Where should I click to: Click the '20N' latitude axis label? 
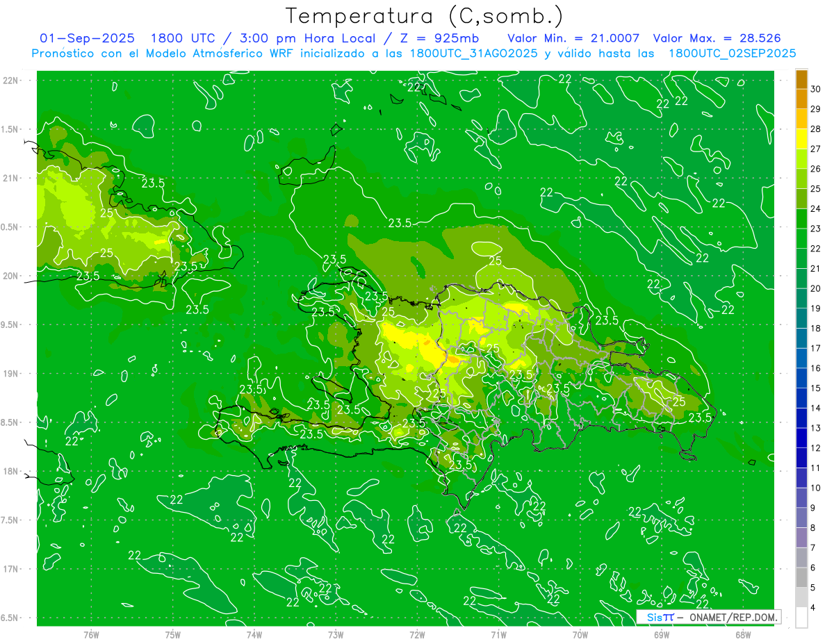click(10, 276)
